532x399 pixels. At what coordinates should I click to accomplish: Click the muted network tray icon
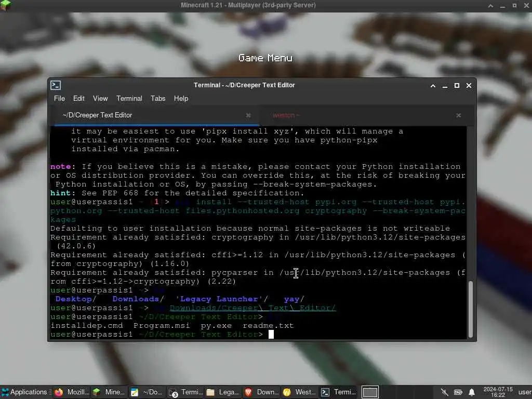pos(444,393)
